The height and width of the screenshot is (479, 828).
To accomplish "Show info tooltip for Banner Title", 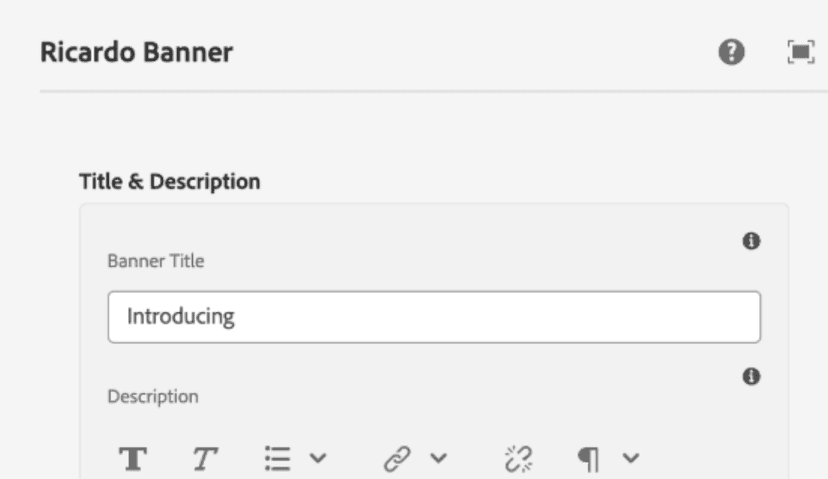I will pos(751,241).
